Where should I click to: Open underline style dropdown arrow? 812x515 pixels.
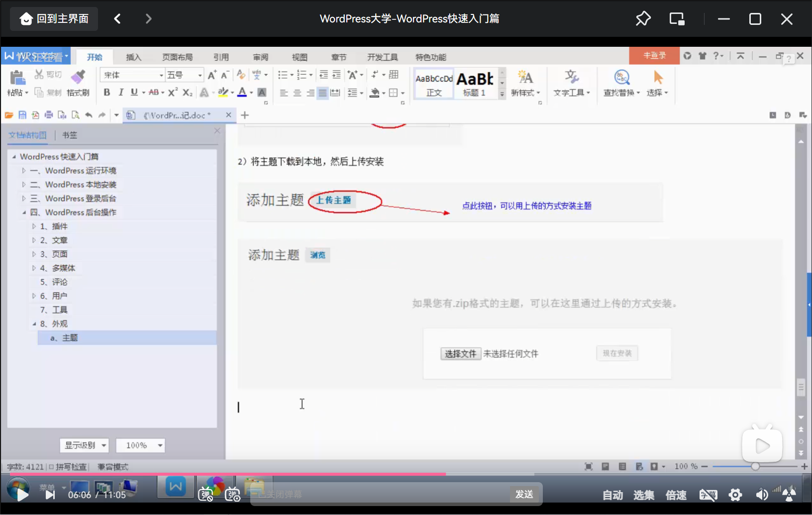(x=144, y=93)
